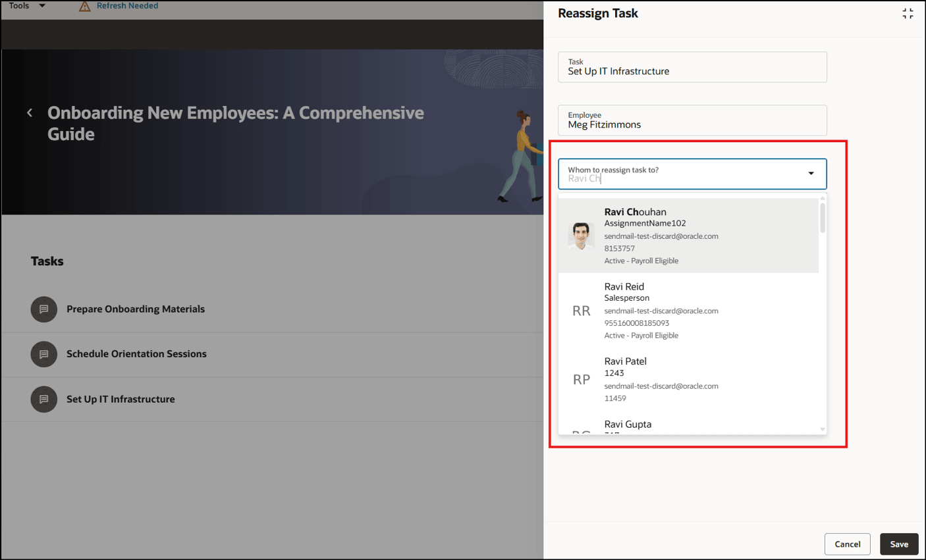Click the Onboarding New Employees guide title
The height and width of the screenshot is (560, 926).
pyautogui.click(x=236, y=123)
